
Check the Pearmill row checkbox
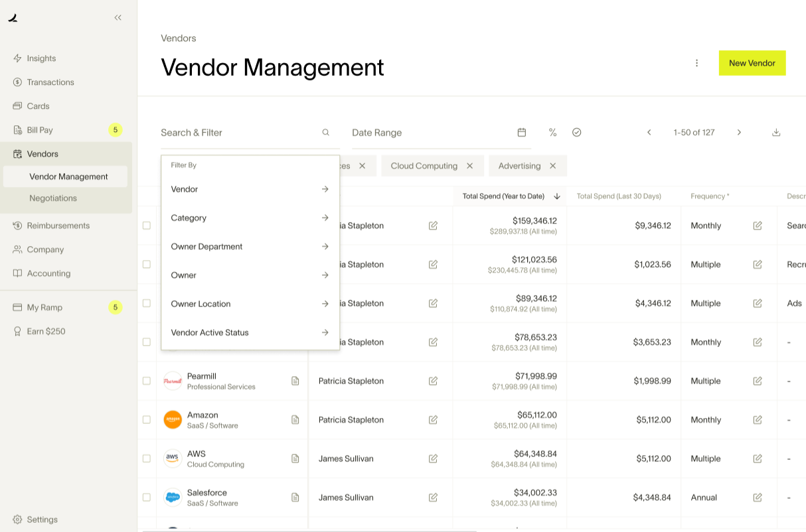coord(147,381)
